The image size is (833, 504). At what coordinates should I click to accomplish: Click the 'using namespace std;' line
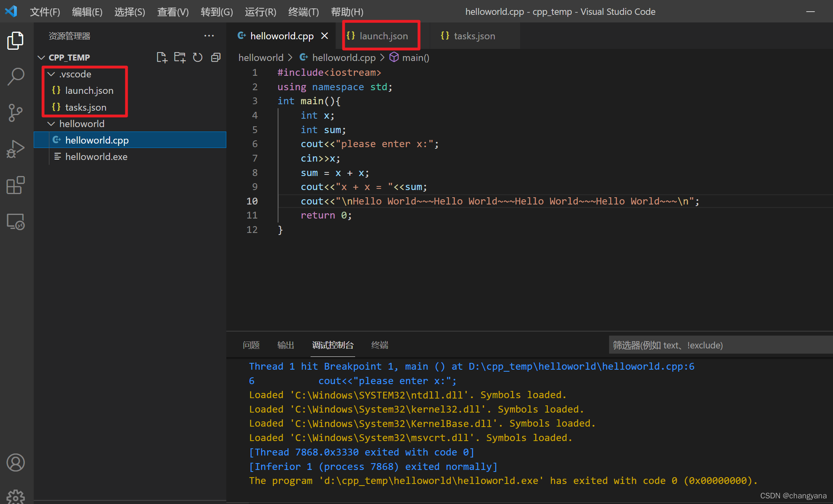(x=335, y=87)
